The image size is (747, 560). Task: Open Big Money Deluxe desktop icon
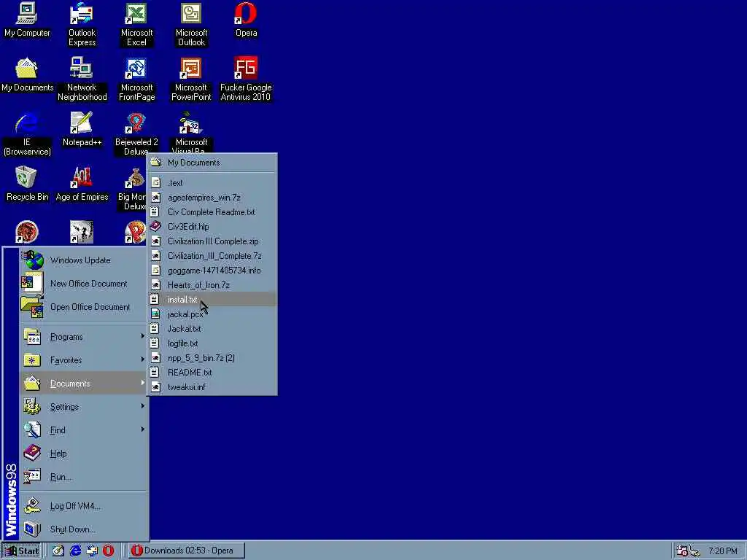pos(133,190)
